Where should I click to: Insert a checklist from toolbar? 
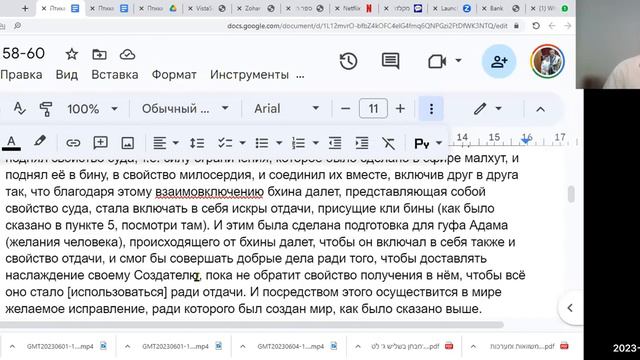pos(225,143)
